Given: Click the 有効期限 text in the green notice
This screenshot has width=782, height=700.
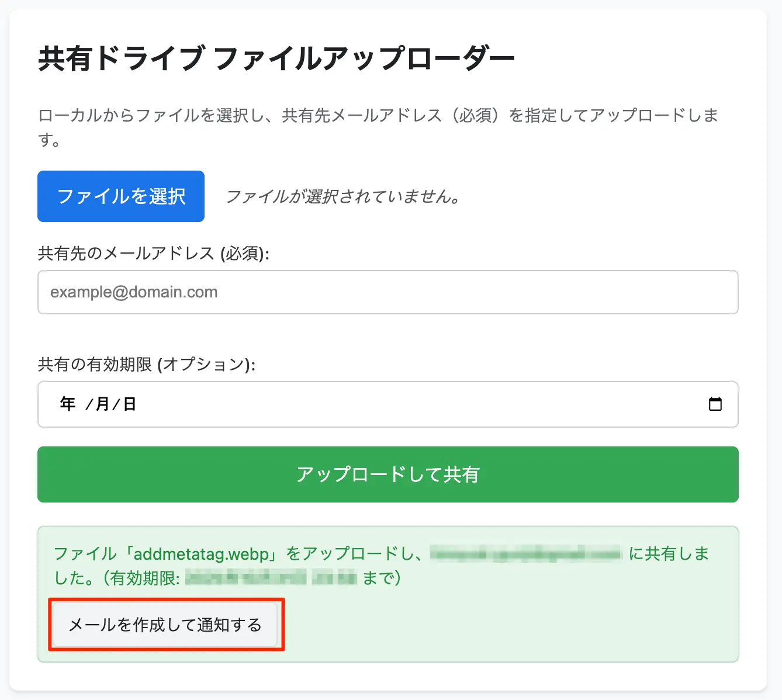Looking at the screenshot, I should [x=145, y=578].
